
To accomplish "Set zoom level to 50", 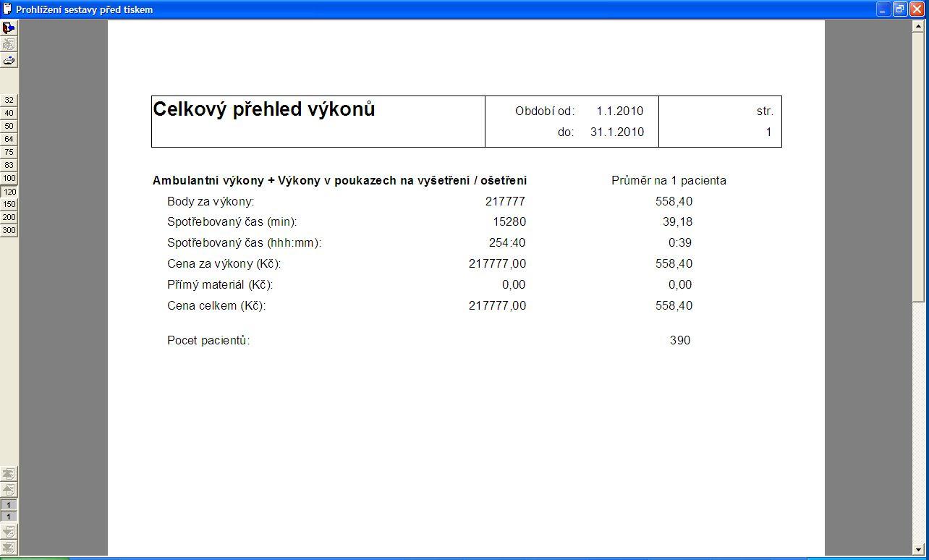I will [9, 126].
